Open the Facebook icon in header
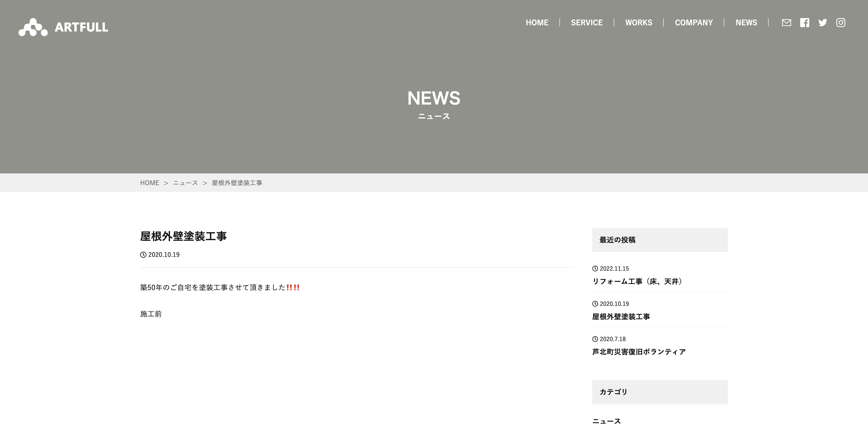Viewport: 868px width, 425px height. pos(805,23)
